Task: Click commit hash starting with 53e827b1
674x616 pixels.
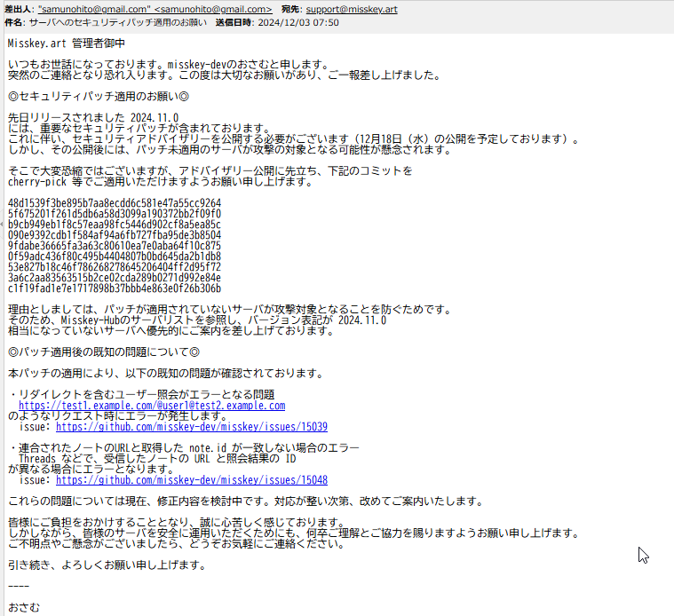Action: [x=115, y=267]
